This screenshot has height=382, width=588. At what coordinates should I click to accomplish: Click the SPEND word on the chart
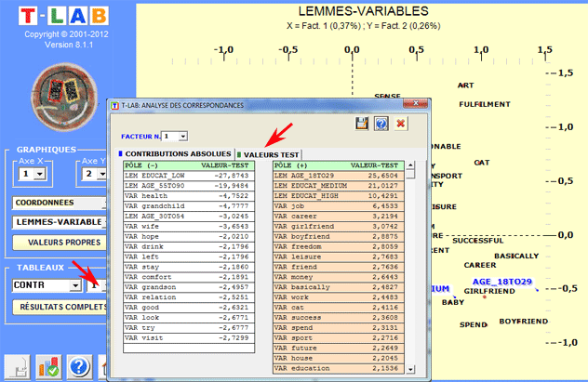coord(474,324)
